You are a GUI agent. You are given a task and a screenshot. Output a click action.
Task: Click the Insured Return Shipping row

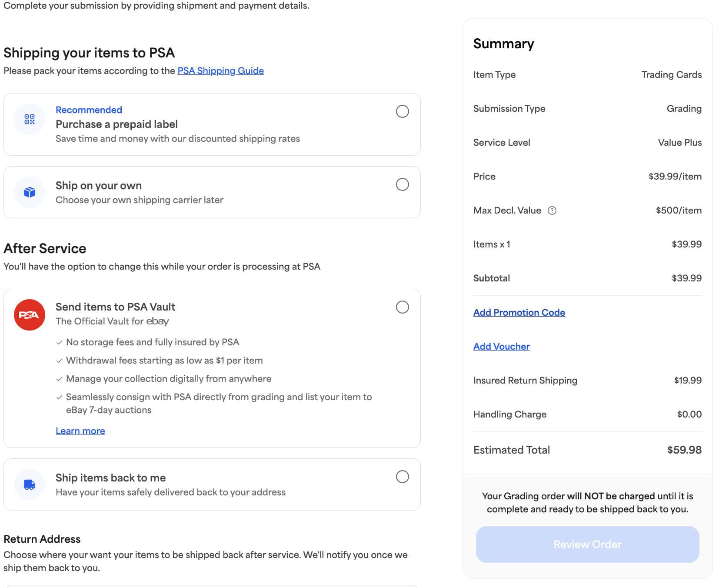(x=587, y=380)
